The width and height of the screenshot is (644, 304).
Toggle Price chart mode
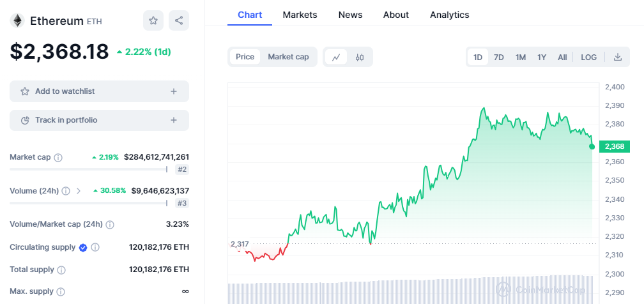pos(245,57)
